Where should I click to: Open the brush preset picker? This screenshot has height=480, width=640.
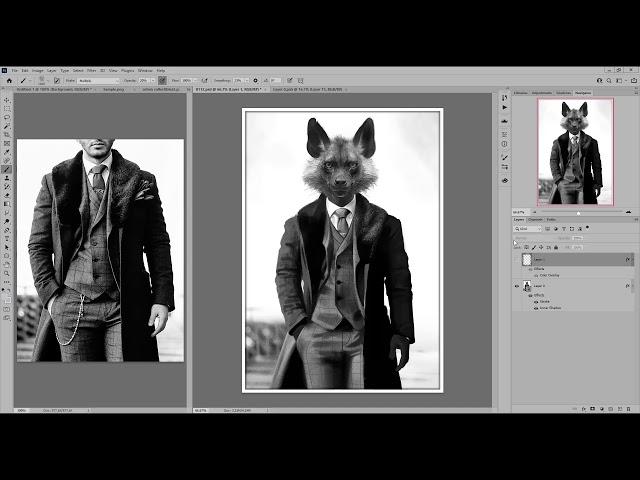42,81
